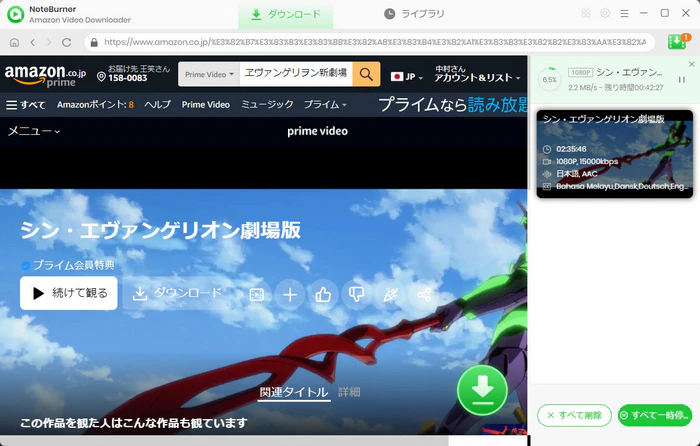The height and width of the screenshot is (446, 700).
Task: Click the movie title heading
Action: (x=160, y=230)
